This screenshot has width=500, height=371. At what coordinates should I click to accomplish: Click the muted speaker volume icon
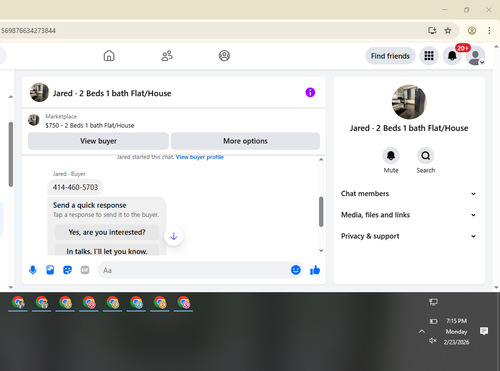coord(433,341)
